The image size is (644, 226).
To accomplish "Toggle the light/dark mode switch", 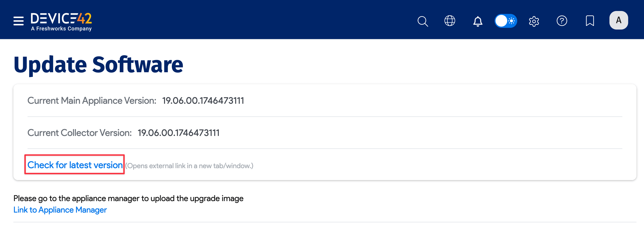I will pyautogui.click(x=506, y=21).
